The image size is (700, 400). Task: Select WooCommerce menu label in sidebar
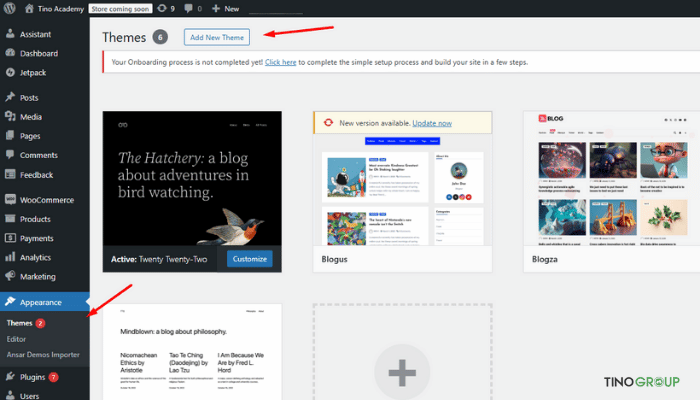47,200
